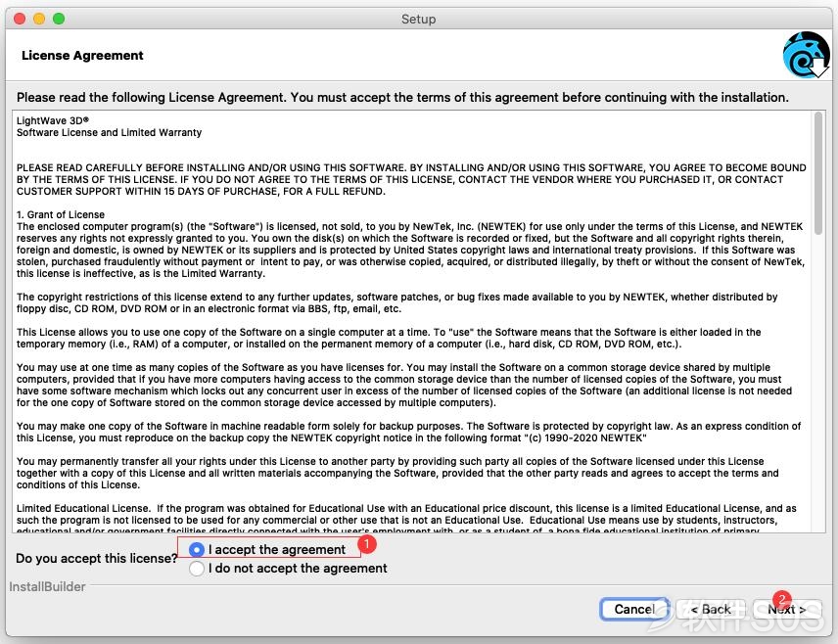This screenshot has height=644, width=838.
Task: Proceed with the 'Next >' button
Action: point(787,610)
